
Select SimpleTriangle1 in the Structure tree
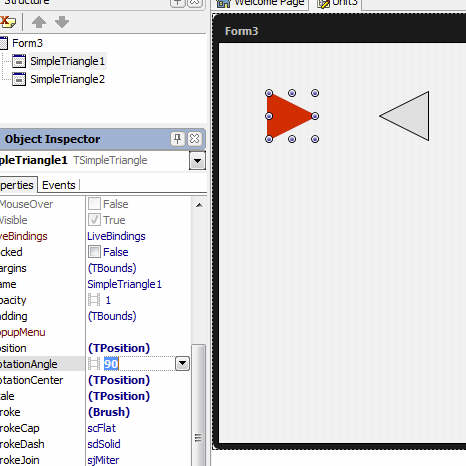click(x=67, y=61)
